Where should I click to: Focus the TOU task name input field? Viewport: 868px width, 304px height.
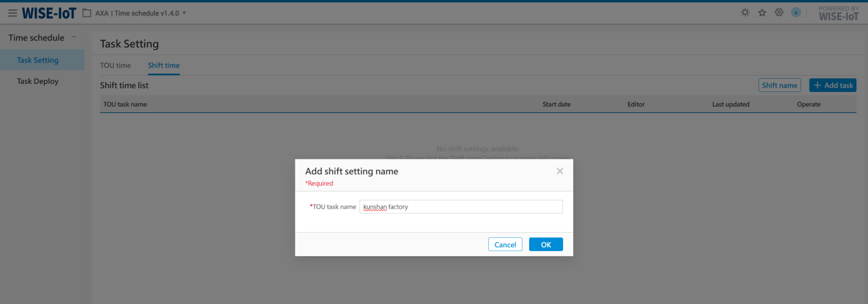coord(461,207)
